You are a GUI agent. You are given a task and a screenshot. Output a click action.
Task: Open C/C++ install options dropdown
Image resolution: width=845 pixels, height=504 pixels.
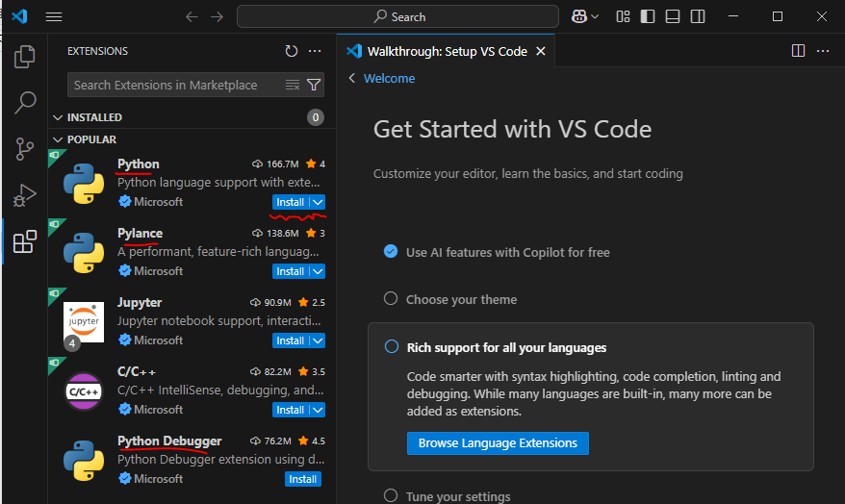318,410
